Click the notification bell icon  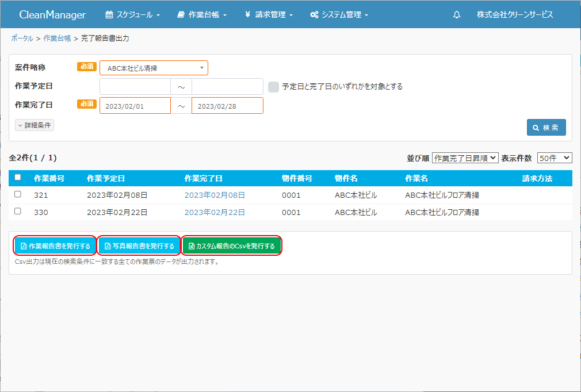tap(457, 15)
